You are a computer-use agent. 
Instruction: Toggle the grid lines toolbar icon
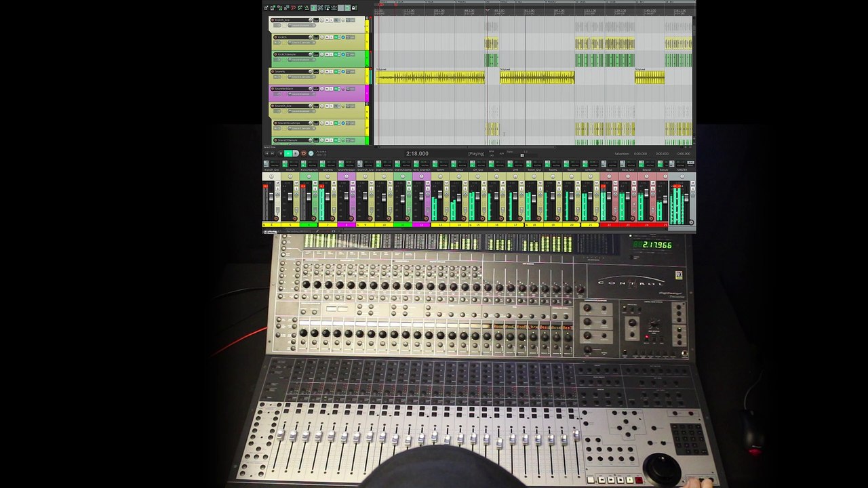click(x=340, y=7)
